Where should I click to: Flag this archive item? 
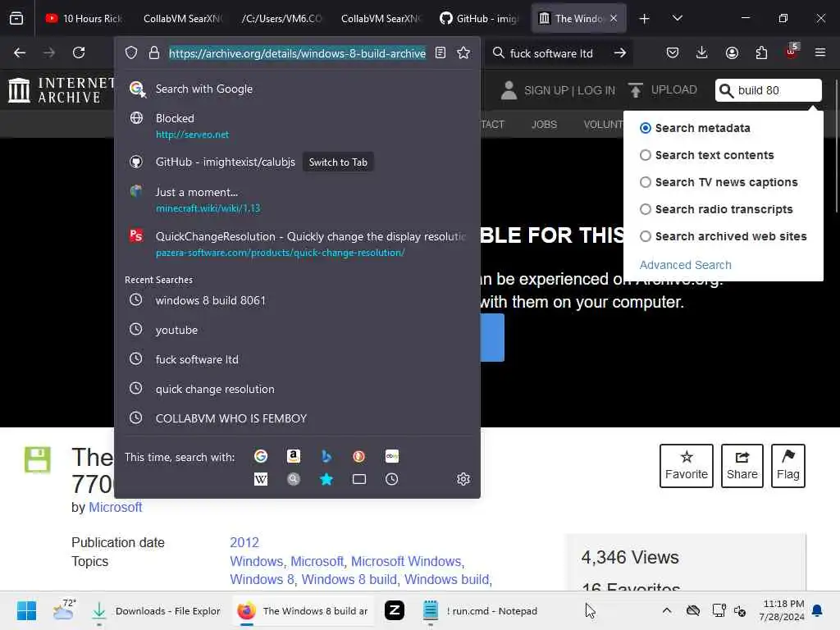788,466
